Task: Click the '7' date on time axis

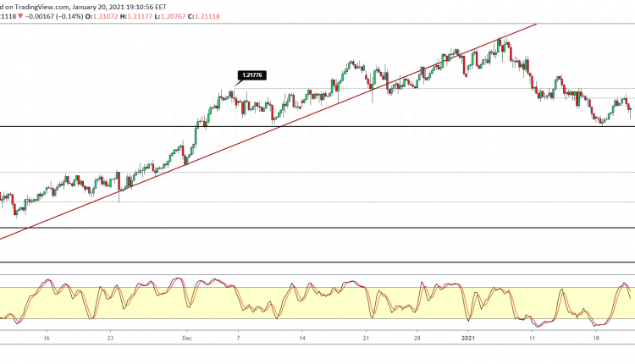Action: pyautogui.click(x=238, y=338)
